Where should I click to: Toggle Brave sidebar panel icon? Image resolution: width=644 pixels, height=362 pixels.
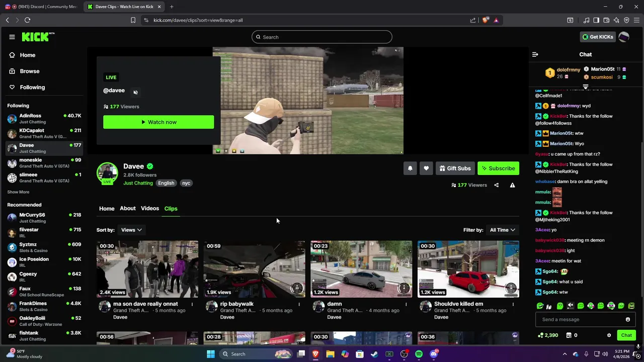[x=596, y=20]
